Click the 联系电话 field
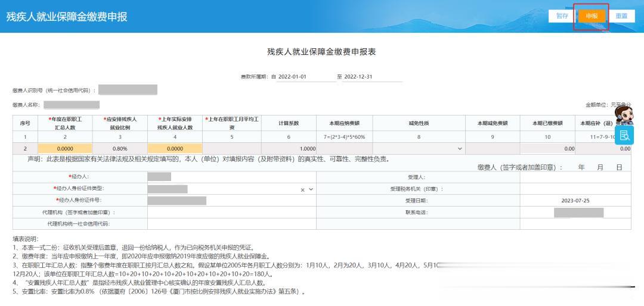This screenshot has height=306, width=644. (575, 213)
